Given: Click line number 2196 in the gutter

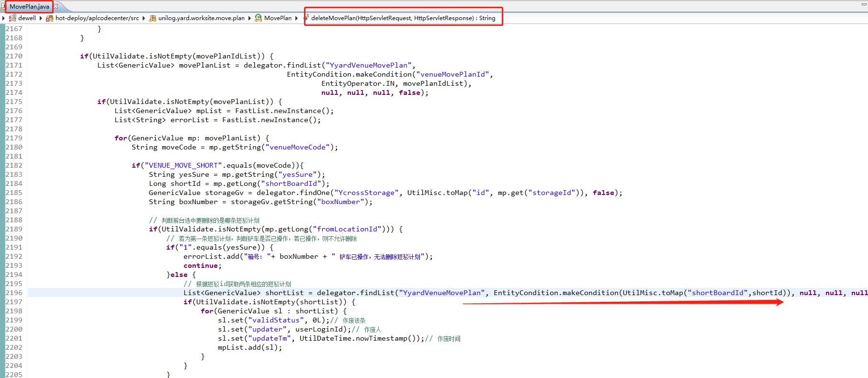Looking at the screenshot, I should (14, 293).
